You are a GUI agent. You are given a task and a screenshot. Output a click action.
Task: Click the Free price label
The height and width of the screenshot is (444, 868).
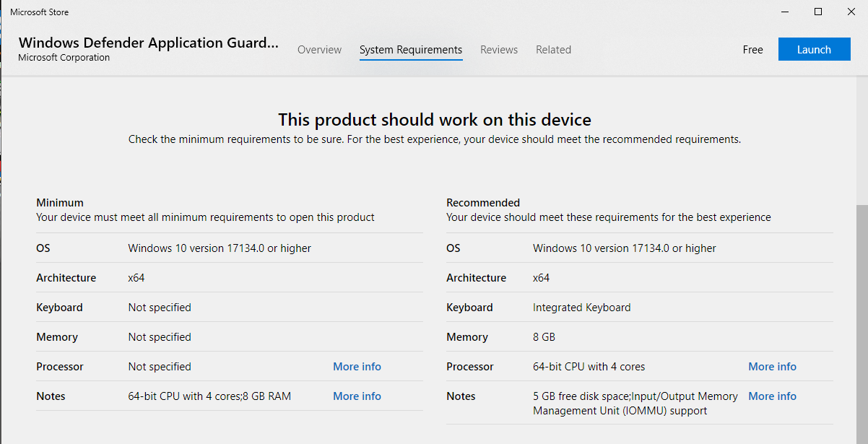(752, 50)
